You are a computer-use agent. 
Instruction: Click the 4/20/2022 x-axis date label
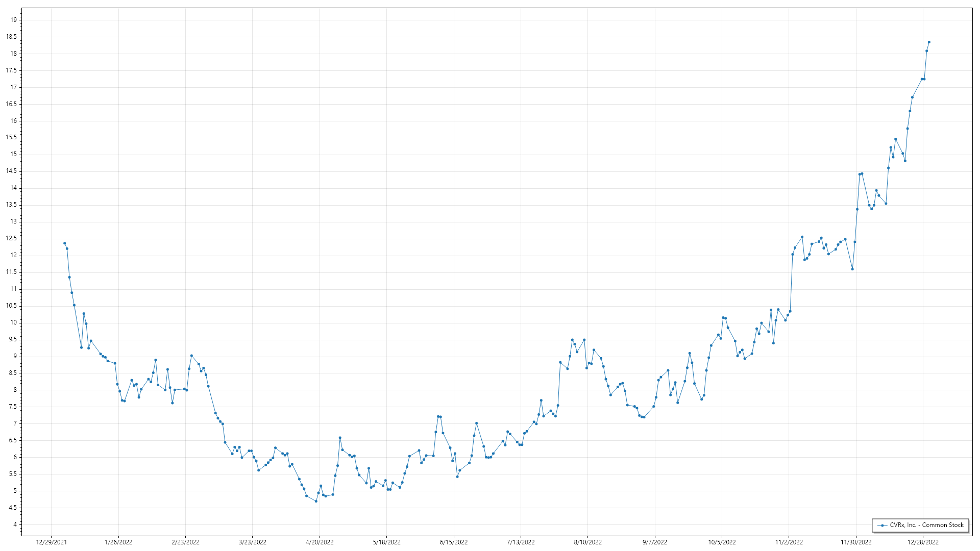(x=320, y=542)
